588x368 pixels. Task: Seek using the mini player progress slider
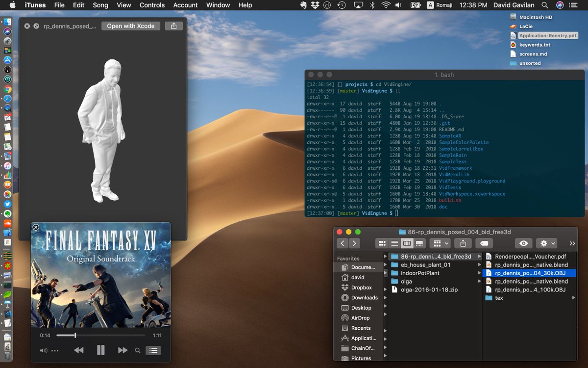tap(100, 336)
